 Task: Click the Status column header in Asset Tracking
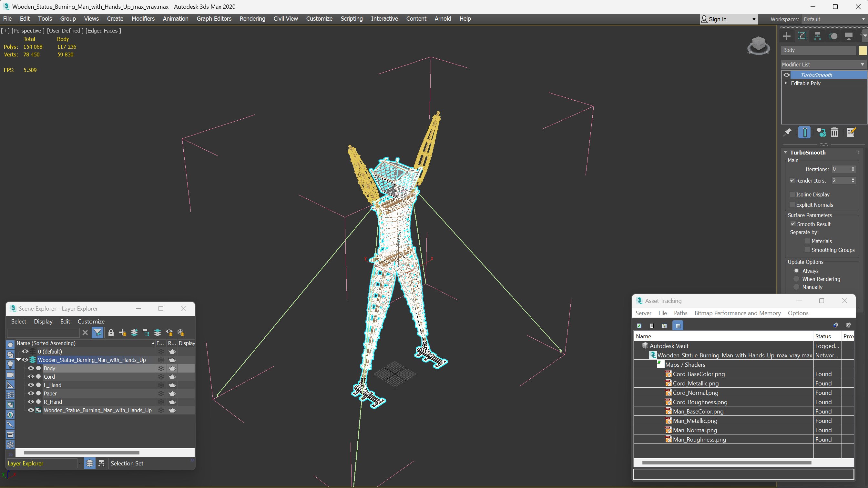point(827,336)
